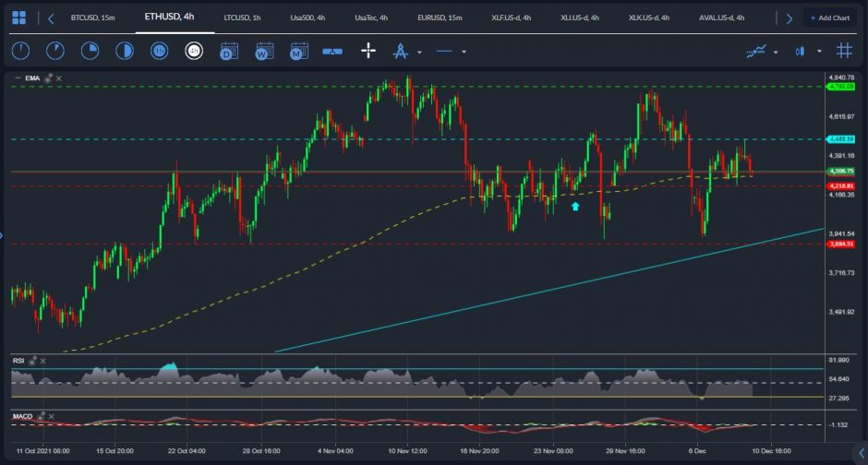This screenshot has height=465, width=868.
Task: Expand the drawing compass tools dropdown
Action: point(419,53)
